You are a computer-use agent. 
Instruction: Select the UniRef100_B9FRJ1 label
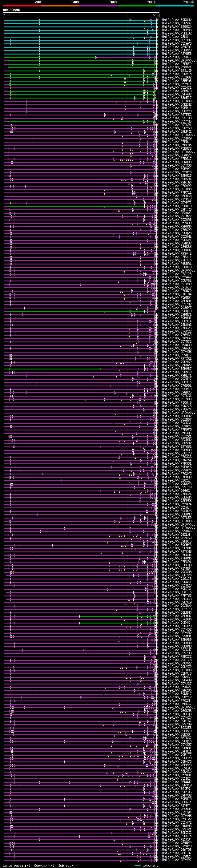(177, 108)
